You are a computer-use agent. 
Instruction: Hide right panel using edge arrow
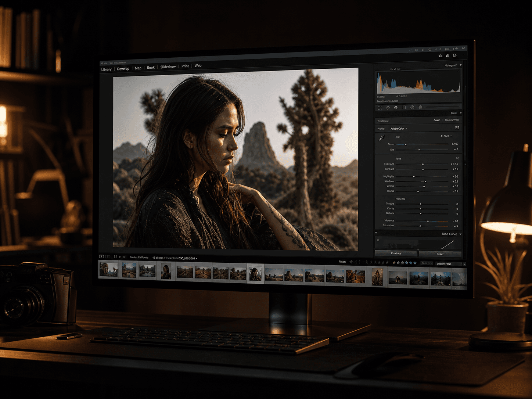[465, 164]
